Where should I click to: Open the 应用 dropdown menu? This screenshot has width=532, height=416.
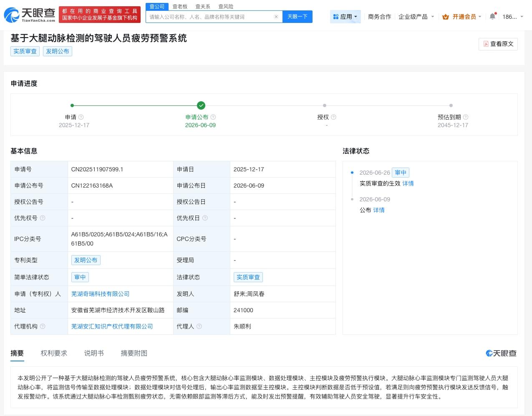click(x=345, y=17)
